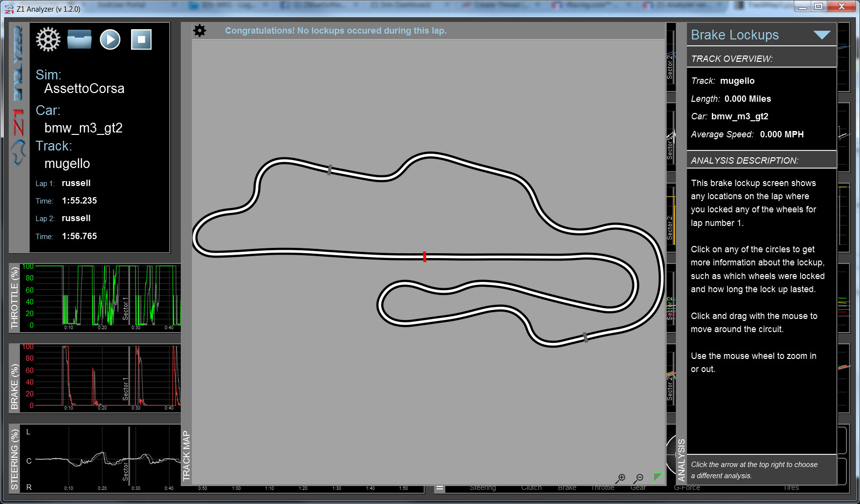The image size is (860, 504).
Task: Click the Length 0.000 Miles value
Action: [747, 99]
